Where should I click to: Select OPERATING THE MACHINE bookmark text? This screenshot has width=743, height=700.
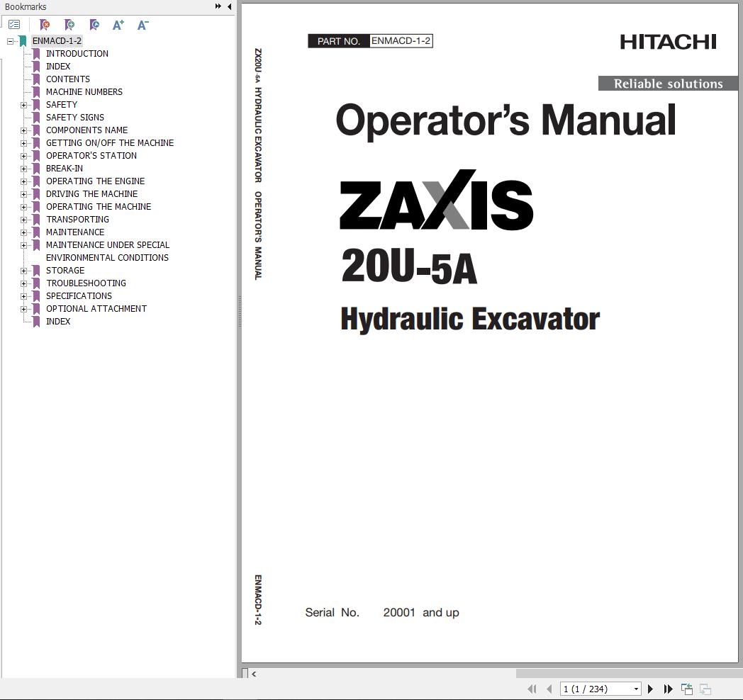pos(99,207)
